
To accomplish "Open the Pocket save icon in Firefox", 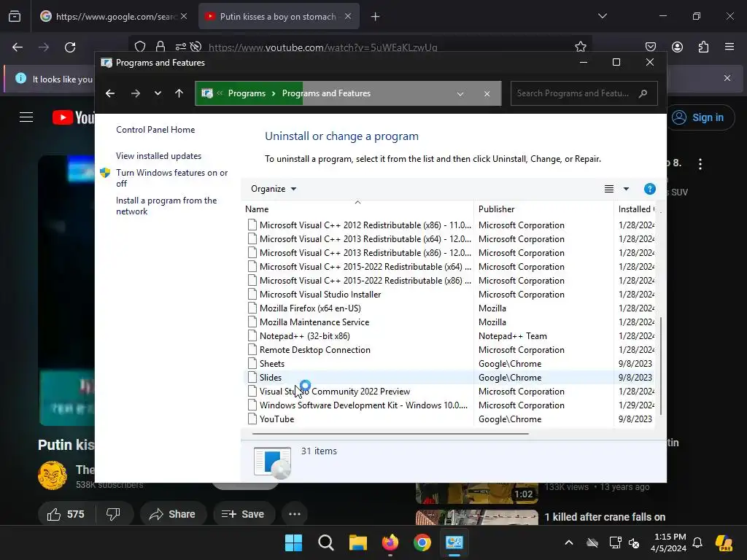I will (x=651, y=47).
